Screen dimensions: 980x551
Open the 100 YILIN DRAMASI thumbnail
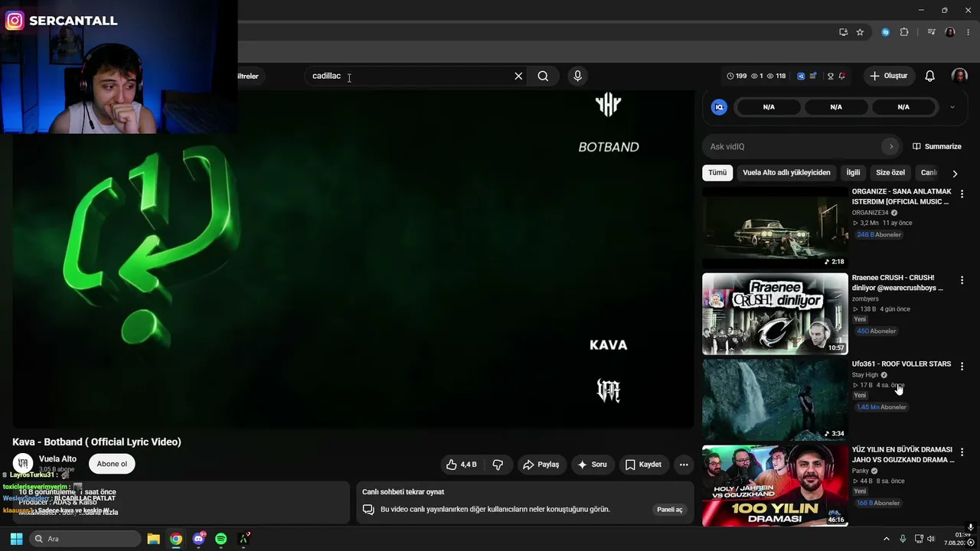pyautogui.click(x=775, y=486)
